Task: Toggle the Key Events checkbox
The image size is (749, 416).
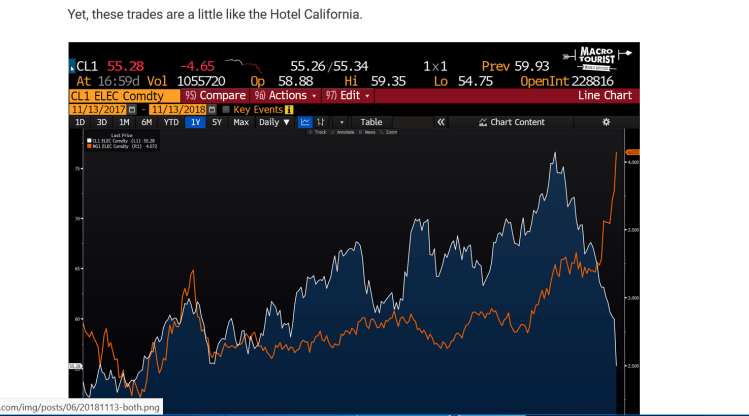Action: pyautogui.click(x=226, y=109)
